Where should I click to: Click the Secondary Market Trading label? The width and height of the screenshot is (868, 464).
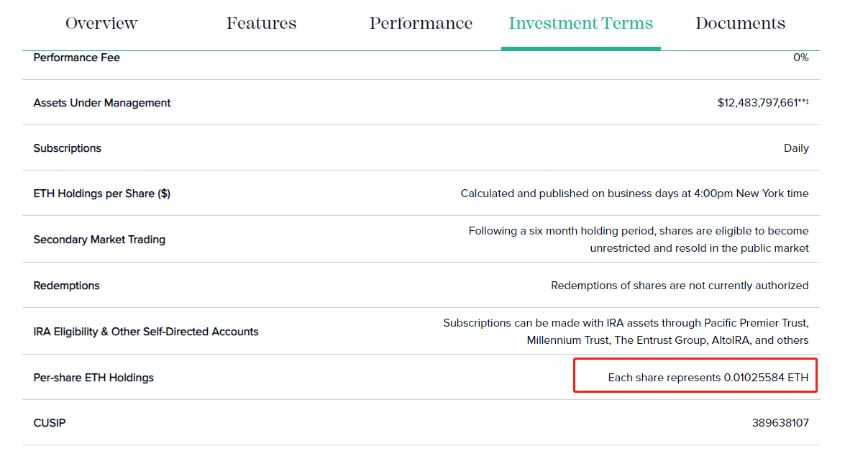99,240
